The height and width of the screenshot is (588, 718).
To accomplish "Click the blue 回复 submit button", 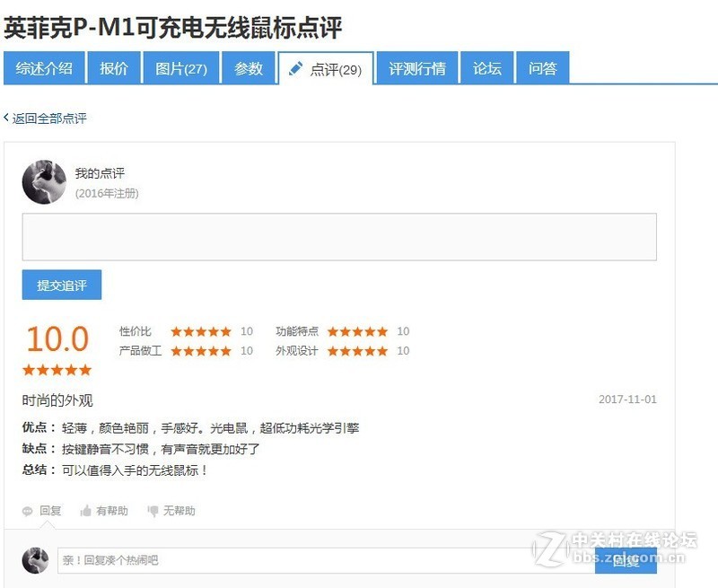I will pyautogui.click(x=626, y=560).
